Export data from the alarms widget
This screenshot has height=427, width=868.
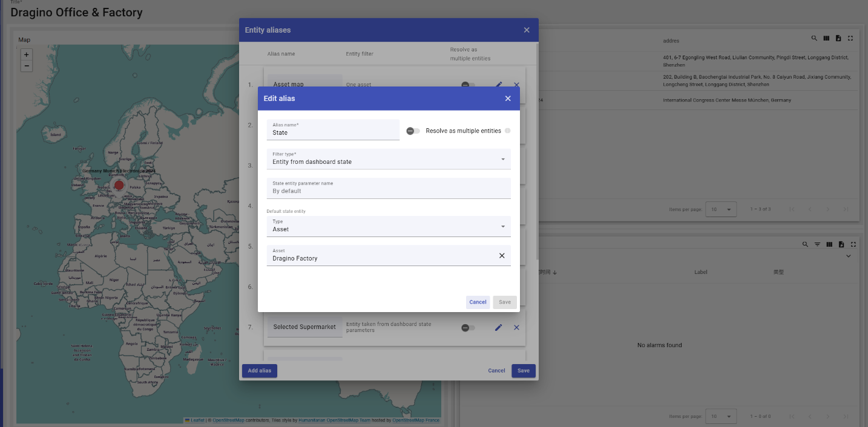tap(841, 244)
